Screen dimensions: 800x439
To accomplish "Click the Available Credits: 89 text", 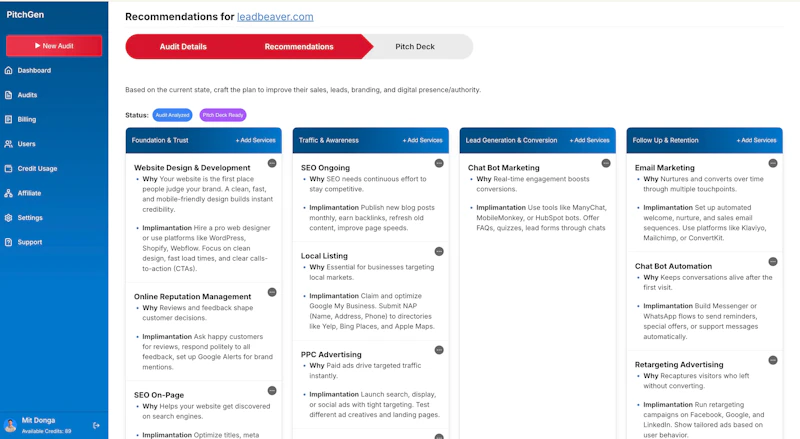I will [x=46, y=431].
